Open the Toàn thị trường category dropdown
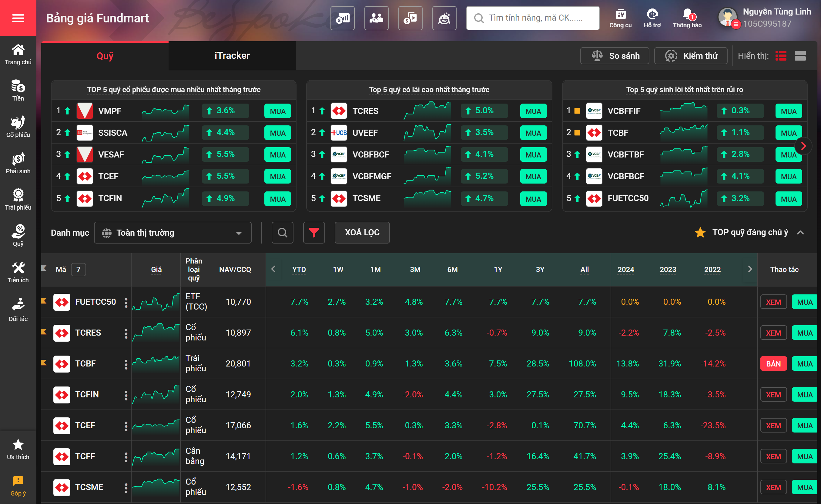Viewport: 821px width, 504px height. (x=173, y=232)
